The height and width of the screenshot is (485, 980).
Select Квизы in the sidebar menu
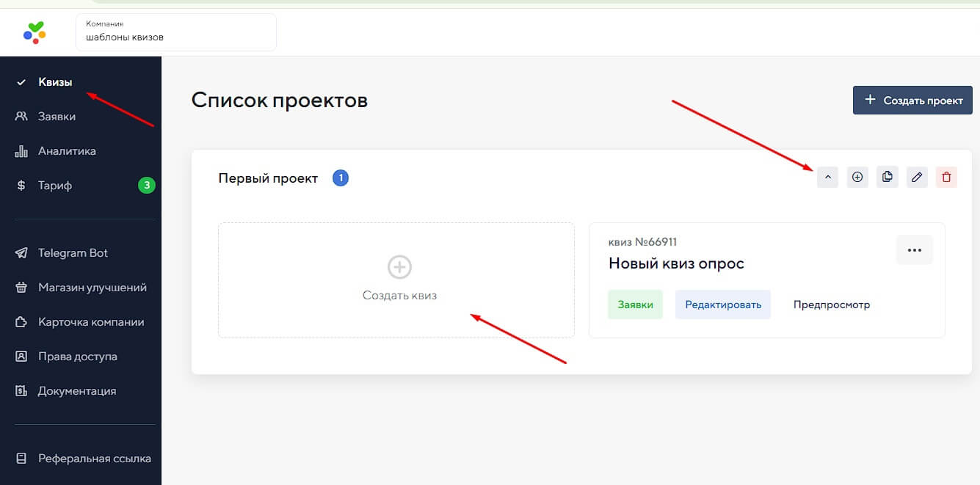pyautogui.click(x=54, y=81)
